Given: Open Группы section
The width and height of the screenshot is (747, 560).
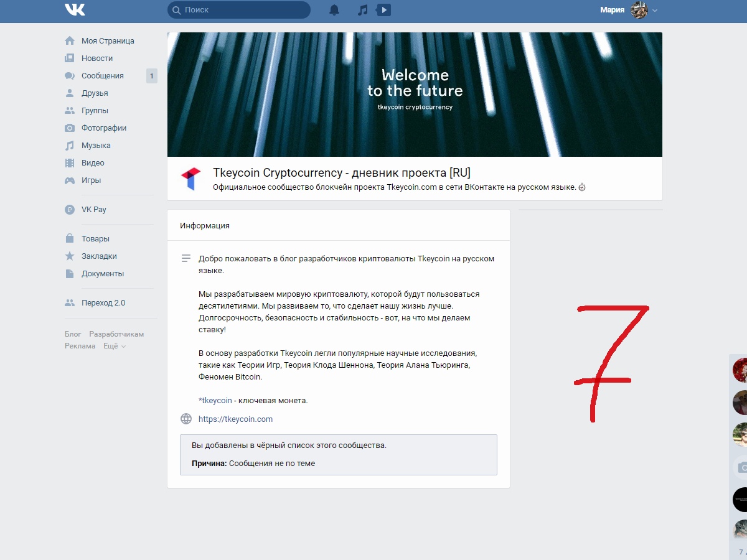Looking at the screenshot, I should [x=95, y=110].
